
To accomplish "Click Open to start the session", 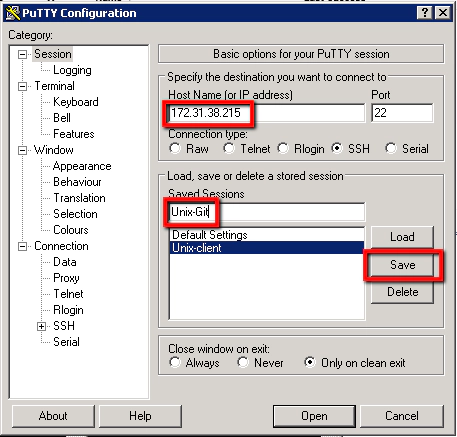I will pyautogui.click(x=314, y=416).
